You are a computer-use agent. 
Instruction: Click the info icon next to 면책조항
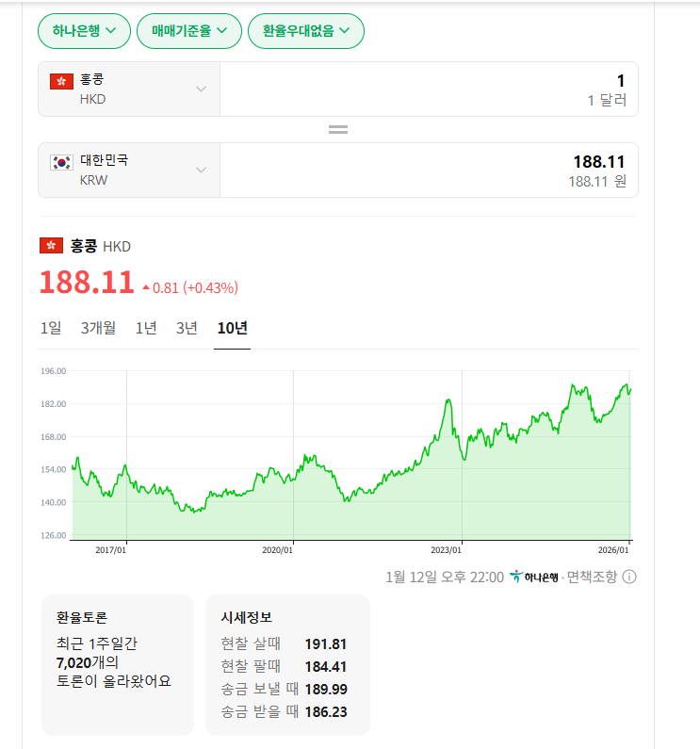pyautogui.click(x=629, y=577)
